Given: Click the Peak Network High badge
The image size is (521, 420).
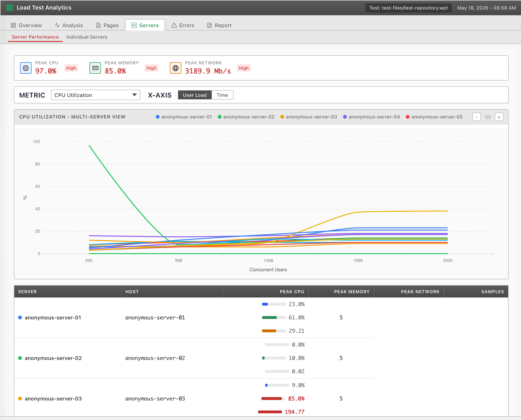Looking at the screenshot, I should (x=244, y=68).
